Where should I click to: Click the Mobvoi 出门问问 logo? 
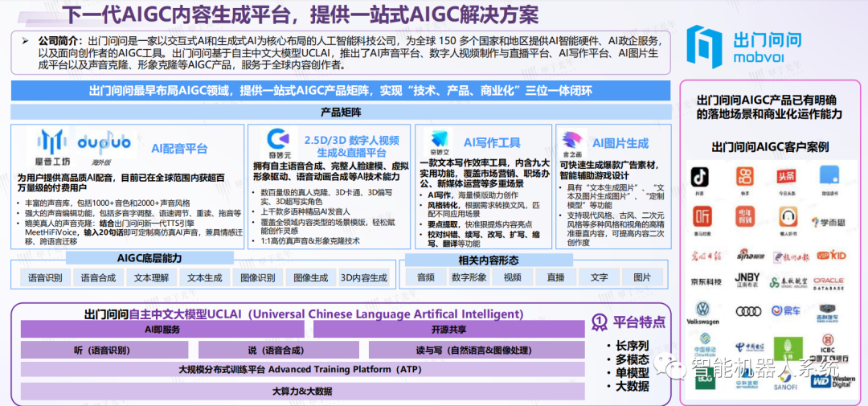coord(743,47)
